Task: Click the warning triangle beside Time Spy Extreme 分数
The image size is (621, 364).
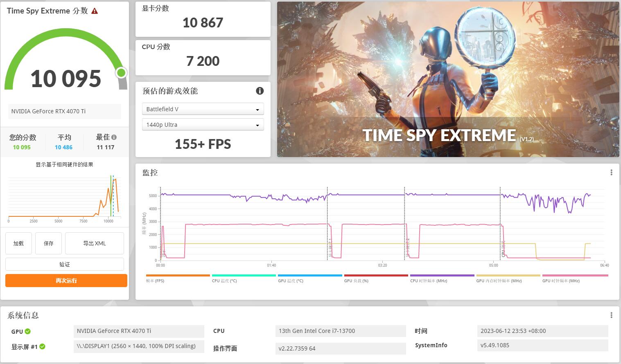Action: pos(95,11)
